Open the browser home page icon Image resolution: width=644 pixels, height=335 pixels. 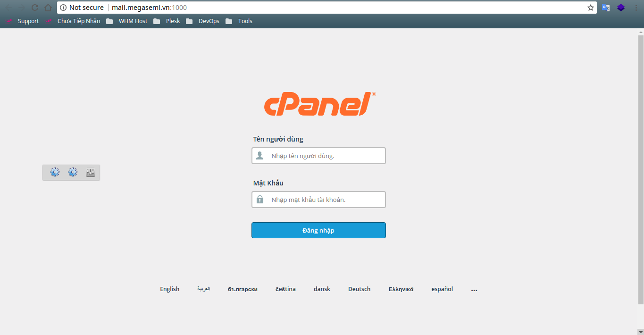click(x=48, y=8)
